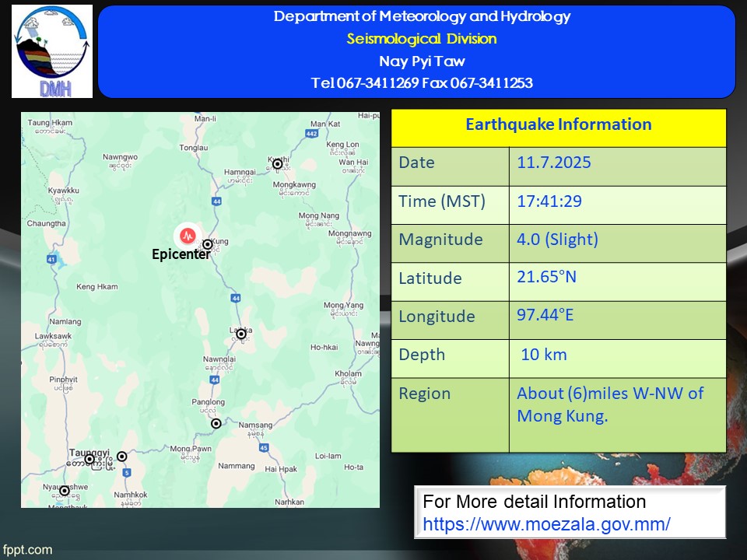Click route 44 shield below Nawnglai
747x560 pixels.
point(215,380)
